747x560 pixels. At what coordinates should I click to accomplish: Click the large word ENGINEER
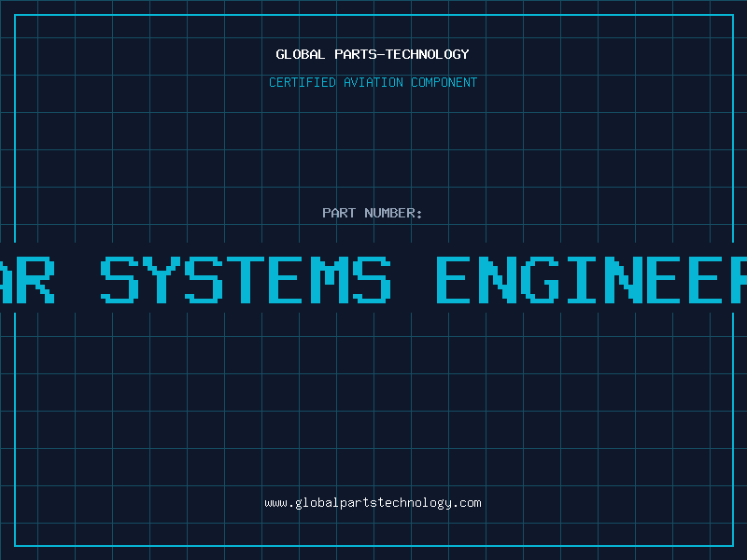click(592, 279)
